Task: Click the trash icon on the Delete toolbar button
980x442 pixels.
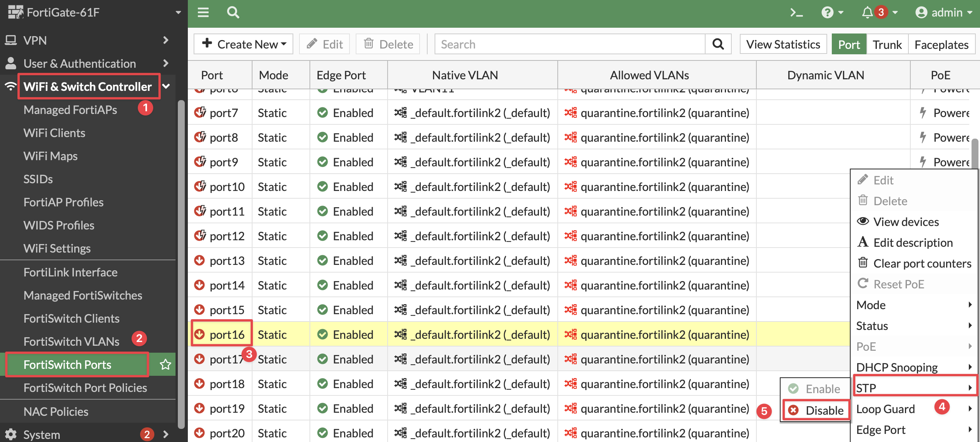Action: click(x=369, y=44)
